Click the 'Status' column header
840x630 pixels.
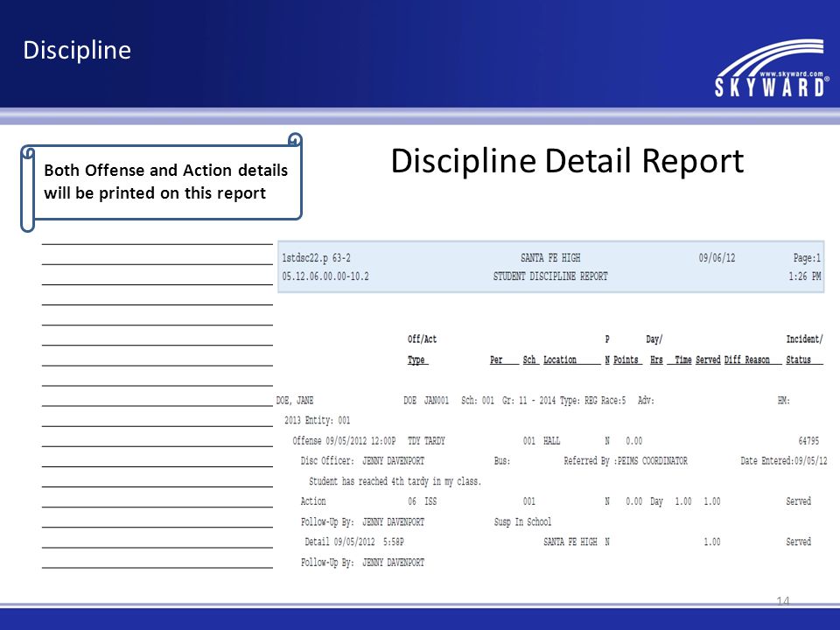[798, 360]
